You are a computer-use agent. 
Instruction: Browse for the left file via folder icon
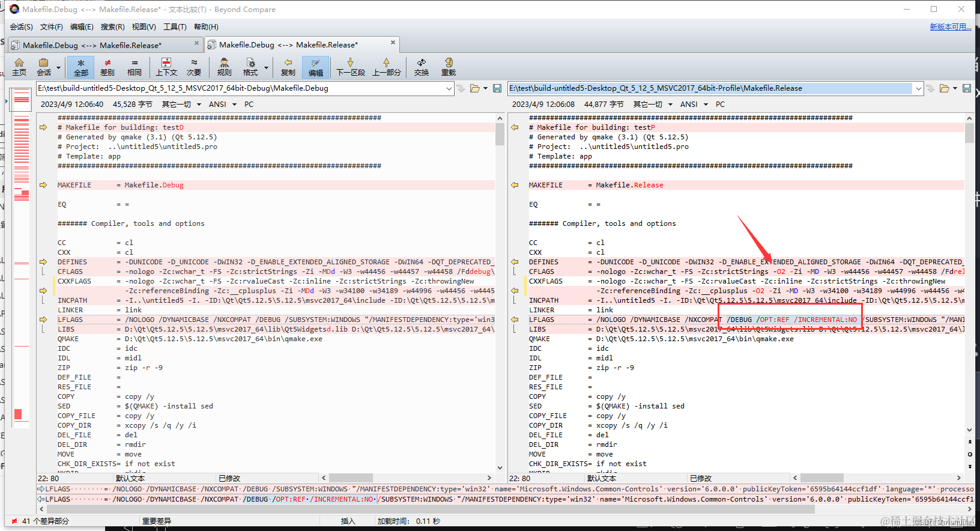[474, 88]
